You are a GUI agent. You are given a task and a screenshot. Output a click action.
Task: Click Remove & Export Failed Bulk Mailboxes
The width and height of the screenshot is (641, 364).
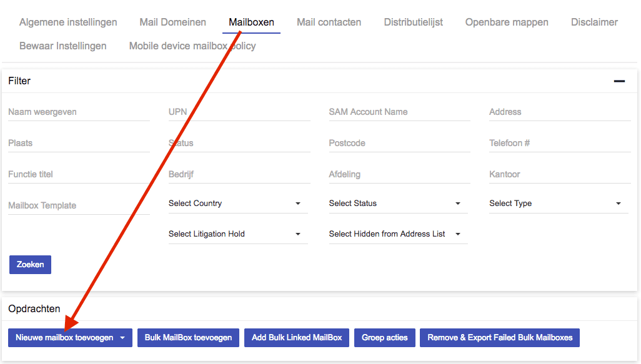499,337
